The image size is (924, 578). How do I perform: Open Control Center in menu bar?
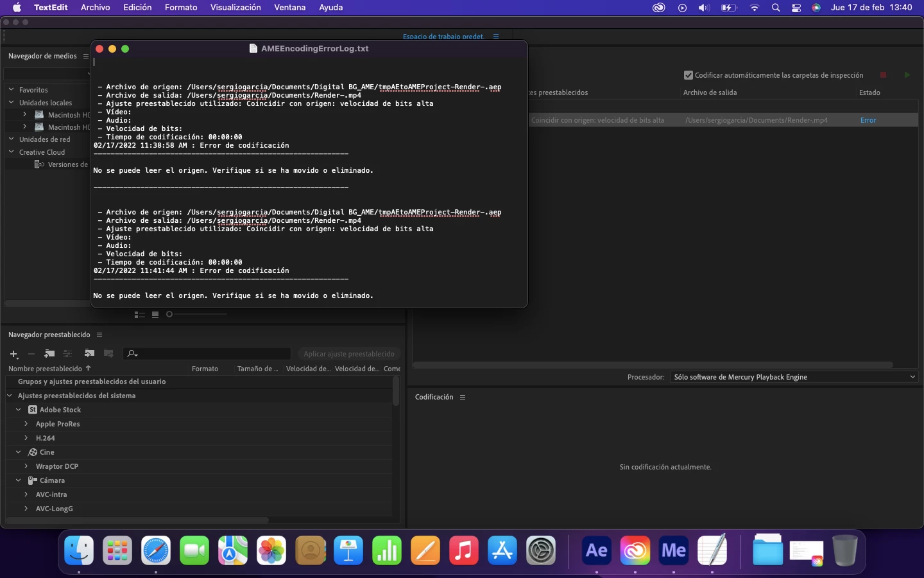coord(796,8)
